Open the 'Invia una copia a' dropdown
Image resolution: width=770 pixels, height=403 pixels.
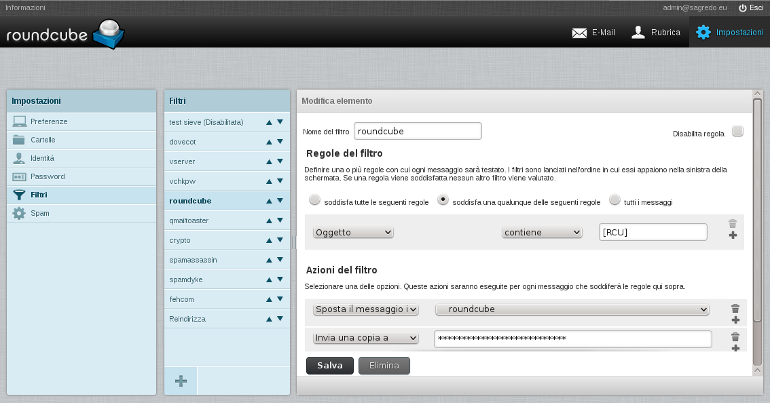point(366,338)
